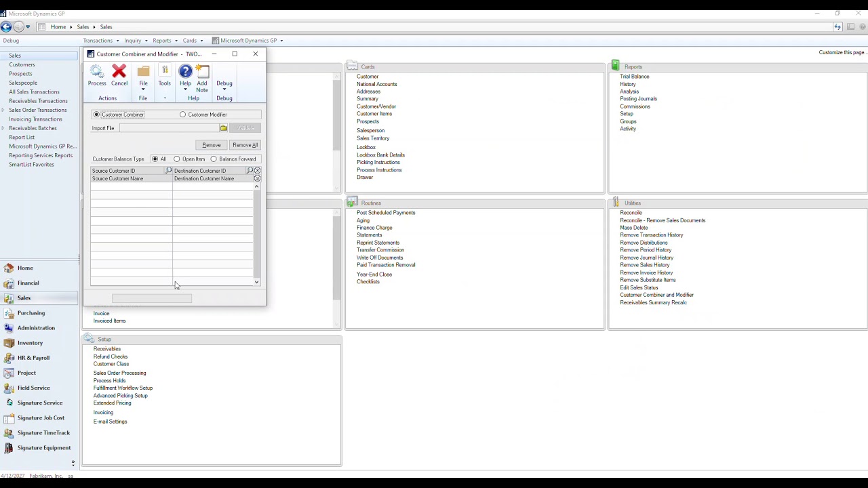The width and height of the screenshot is (868, 488).
Task: Open the Cards dropdown menu in toolbar
Action: 192,41
